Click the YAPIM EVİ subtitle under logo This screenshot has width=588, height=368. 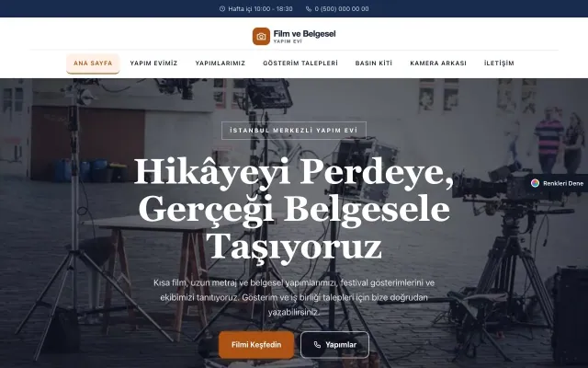pos(288,41)
